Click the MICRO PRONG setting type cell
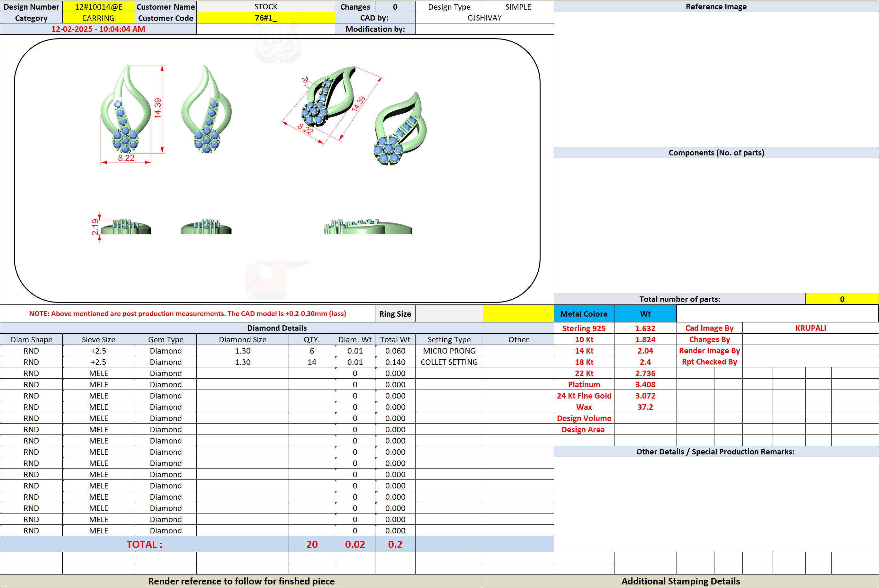The height and width of the screenshot is (588, 879). click(x=449, y=351)
